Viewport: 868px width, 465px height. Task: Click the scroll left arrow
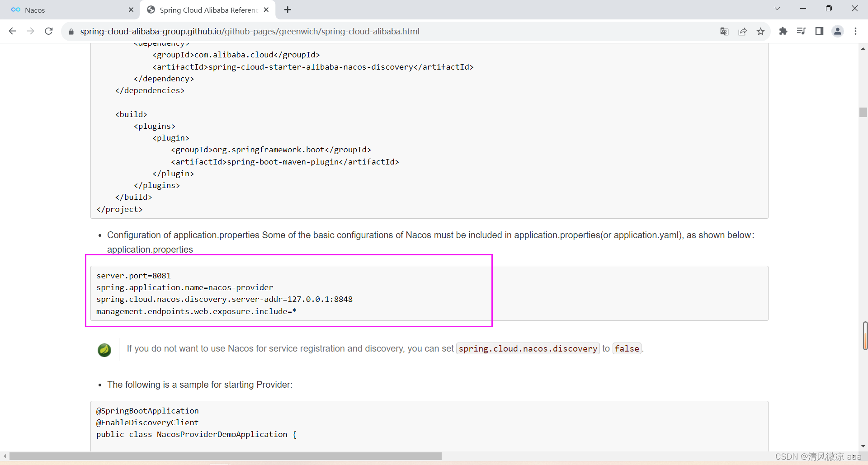(5, 456)
